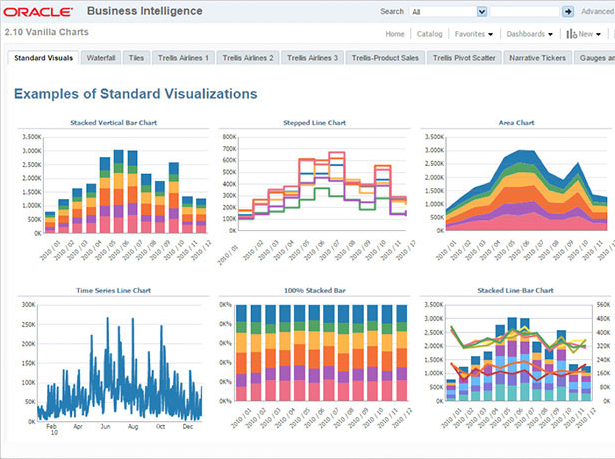
Task: Open the New chart icon menu
Action: tap(583, 34)
